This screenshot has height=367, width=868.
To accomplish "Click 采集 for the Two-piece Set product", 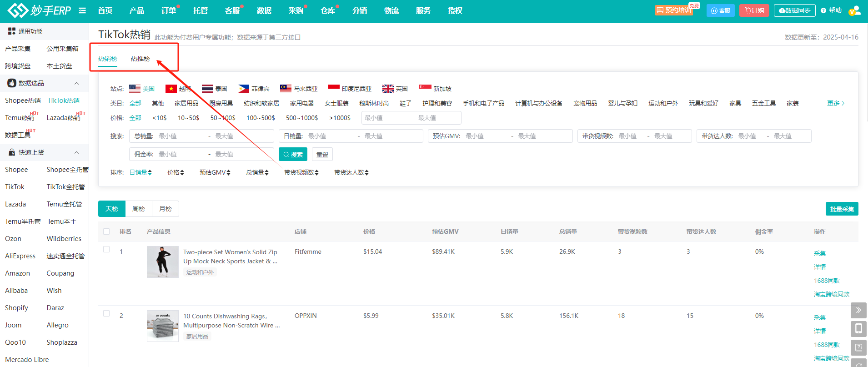I will (x=820, y=253).
